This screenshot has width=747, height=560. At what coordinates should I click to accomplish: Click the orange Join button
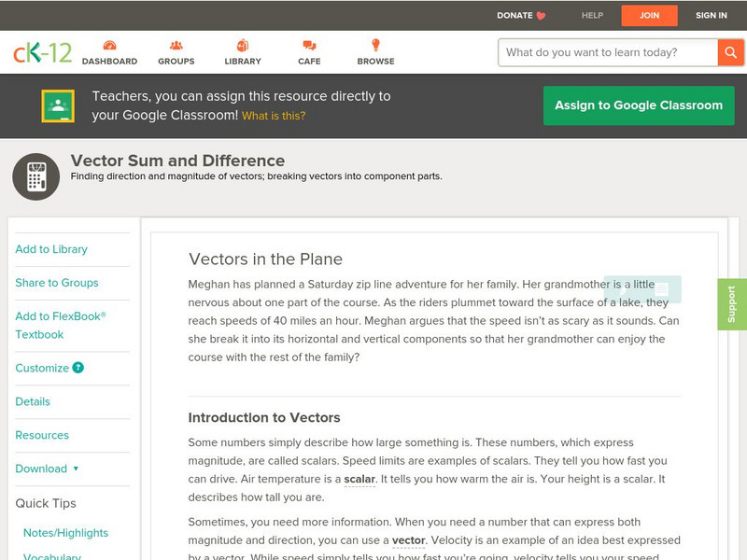coord(649,16)
